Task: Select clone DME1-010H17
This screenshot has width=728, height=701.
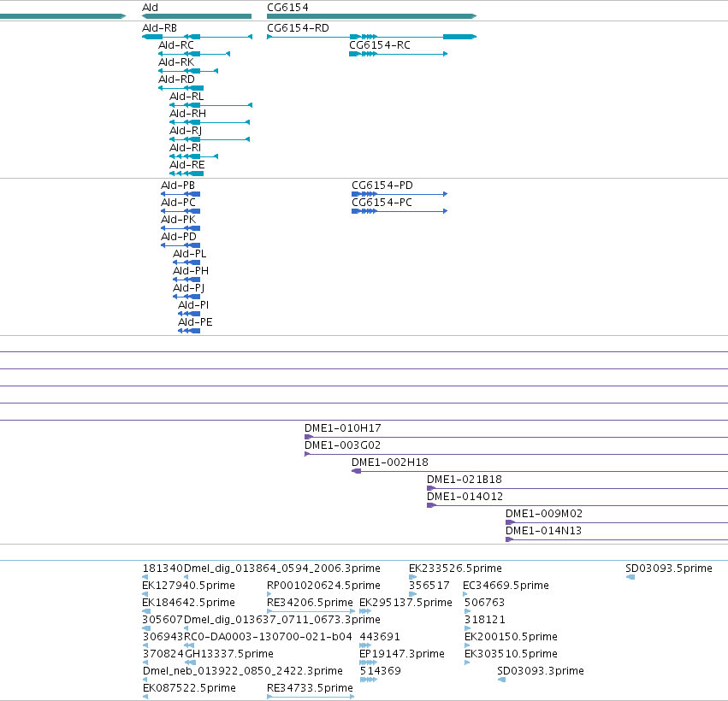Action: pyautogui.click(x=343, y=428)
